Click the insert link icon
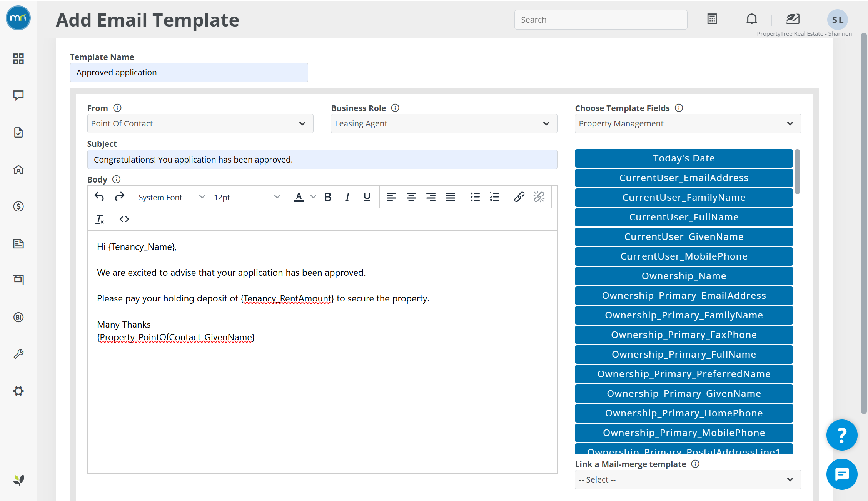 click(519, 197)
